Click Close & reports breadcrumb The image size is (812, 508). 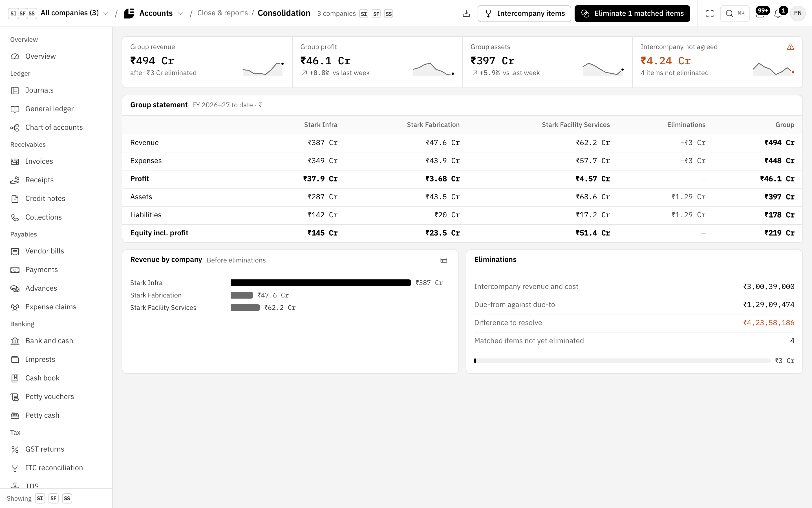click(222, 13)
